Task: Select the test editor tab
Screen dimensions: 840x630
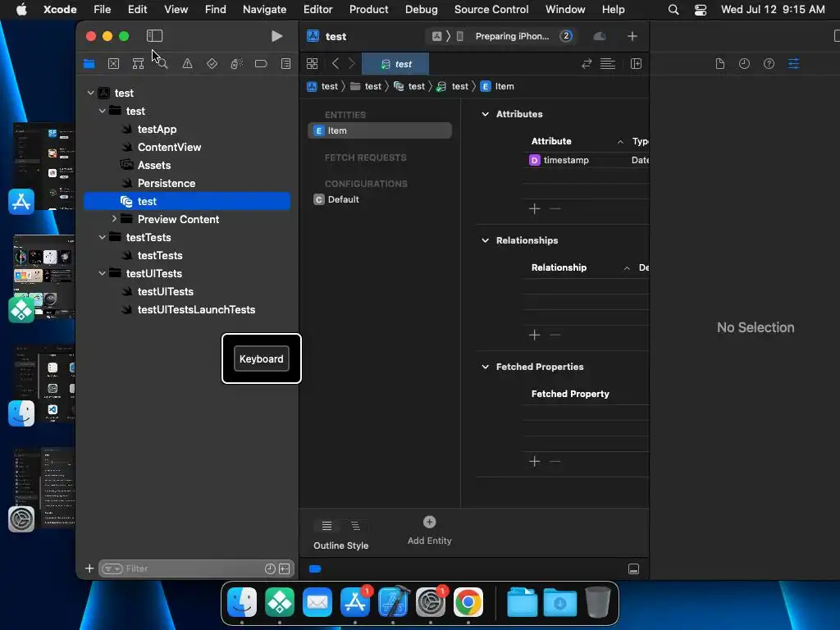Action: 395,64
